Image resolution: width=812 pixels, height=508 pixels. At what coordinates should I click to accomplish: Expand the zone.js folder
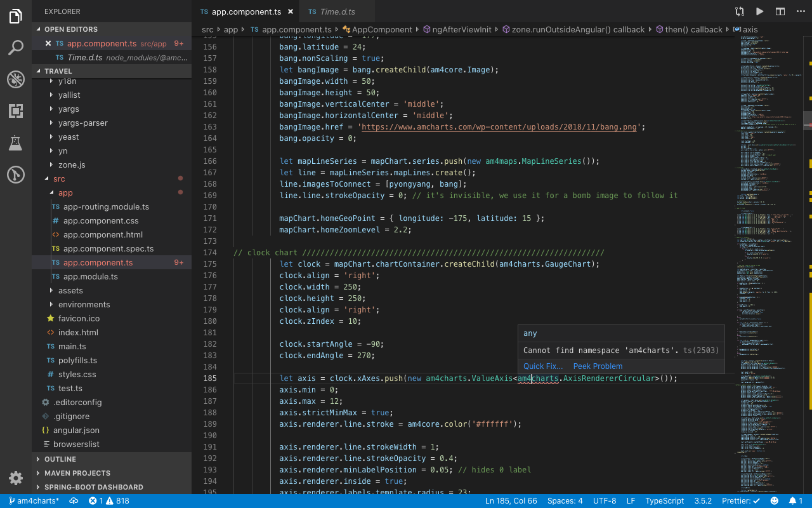(x=112, y=165)
